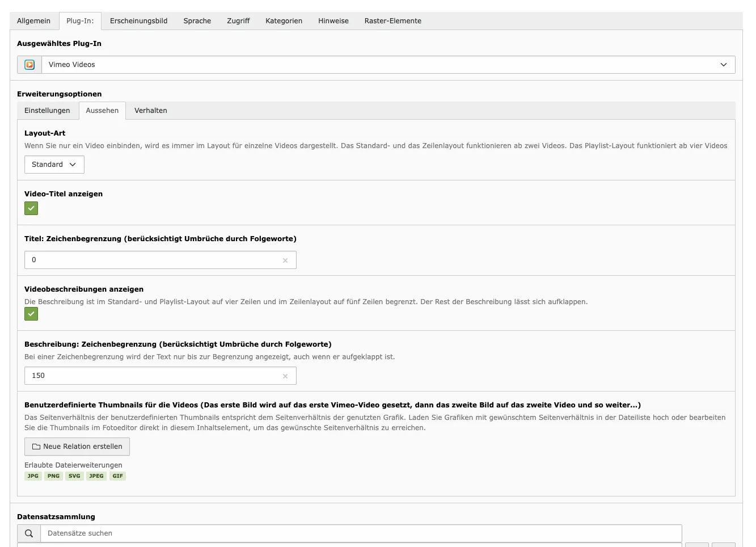Switch to the Erscheinungsbild tab
Image resolution: width=756 pixels, height=547 pixels.
coord(138,20)
